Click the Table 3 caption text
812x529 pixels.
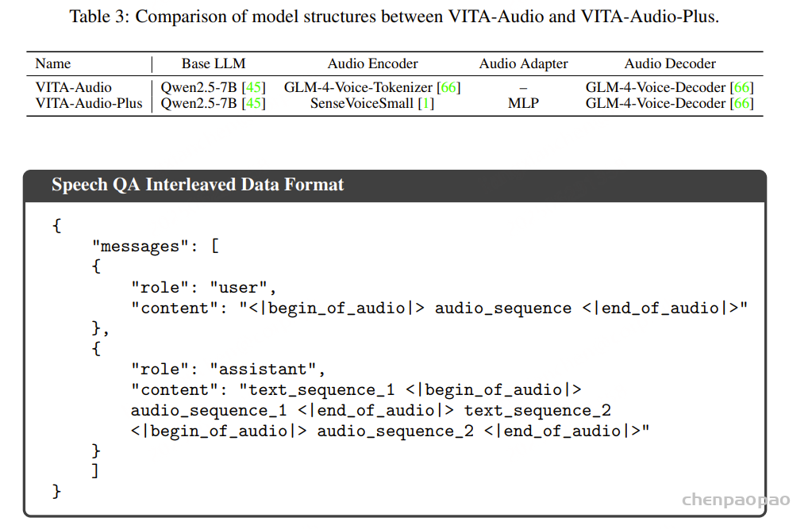click(x=394, y=17)
